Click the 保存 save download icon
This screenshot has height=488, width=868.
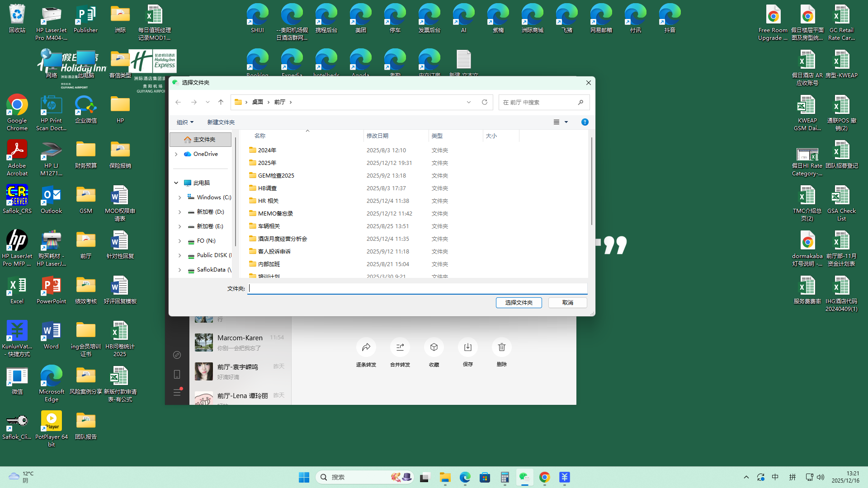tap(467, 347)
